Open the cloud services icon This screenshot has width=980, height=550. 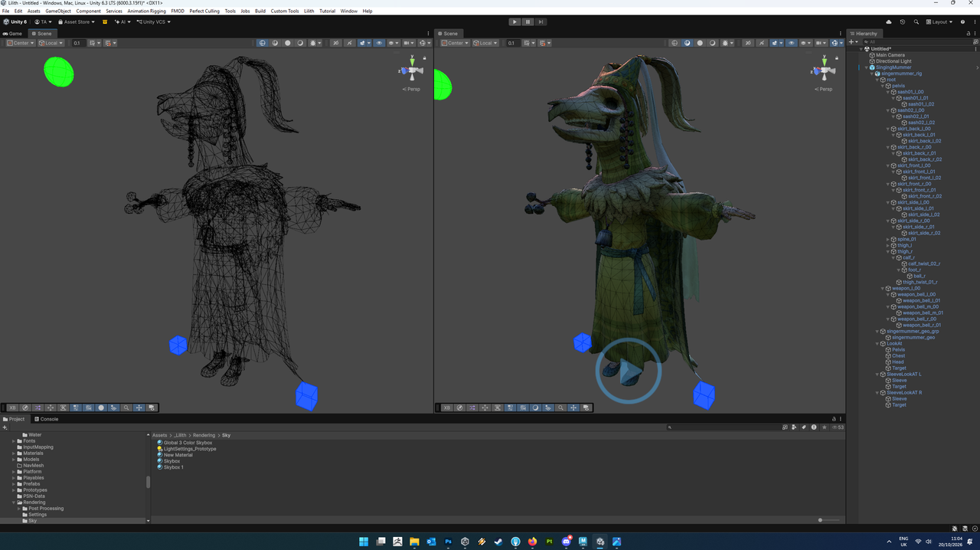[x=889, y=22]
